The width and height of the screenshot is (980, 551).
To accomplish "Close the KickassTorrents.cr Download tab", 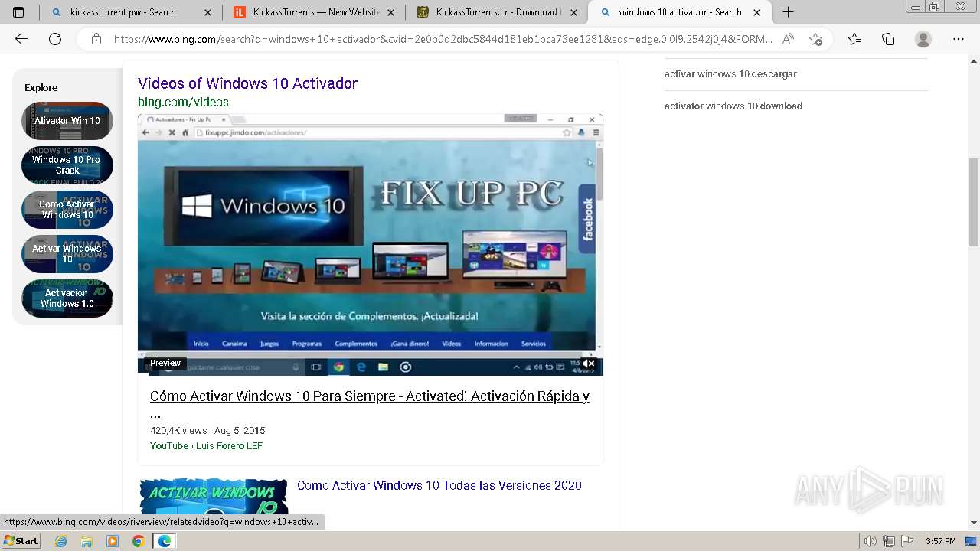I will pyautogui.click(x=573, y=12).
